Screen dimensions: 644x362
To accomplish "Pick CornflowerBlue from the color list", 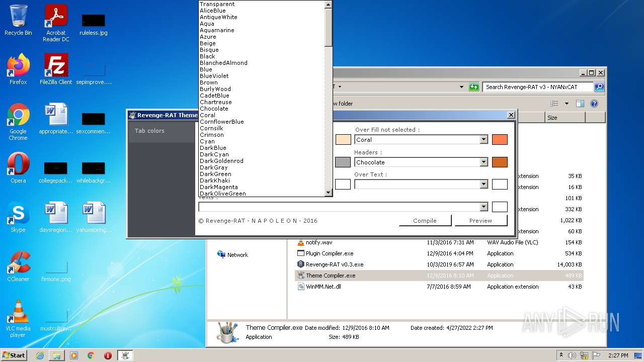I will tap(262, 122).
